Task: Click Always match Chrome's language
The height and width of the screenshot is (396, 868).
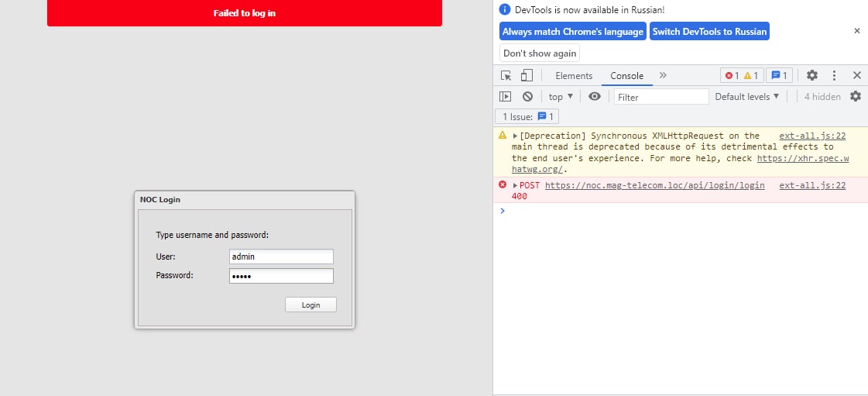Action: [x=573, y=32]
